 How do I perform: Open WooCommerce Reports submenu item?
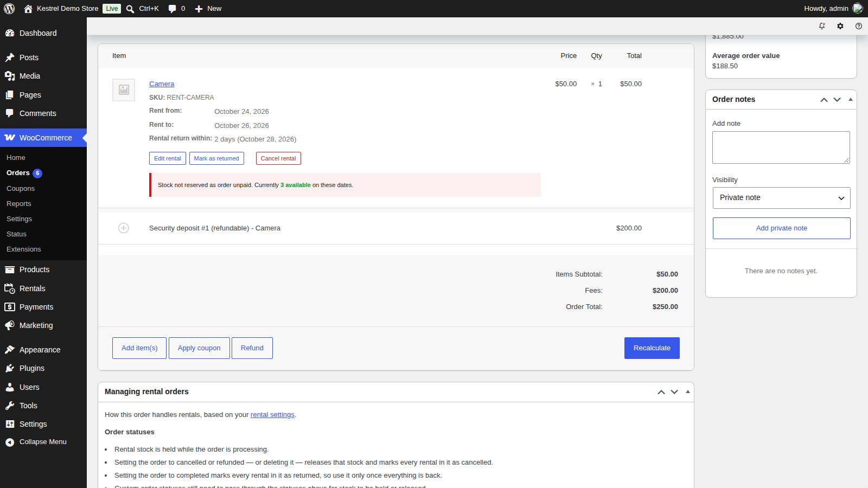tap(43, 204)
